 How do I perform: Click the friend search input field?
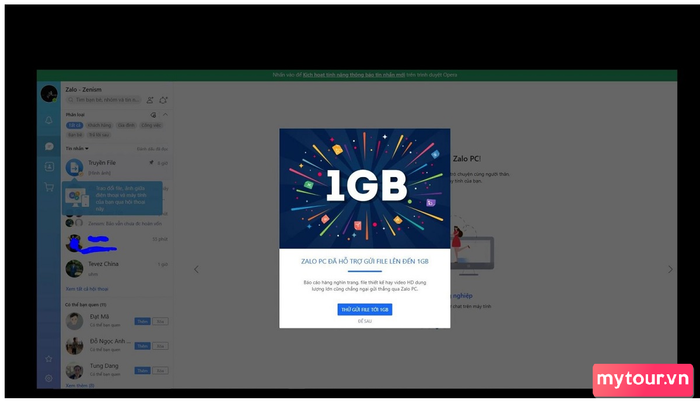point(104,100)
